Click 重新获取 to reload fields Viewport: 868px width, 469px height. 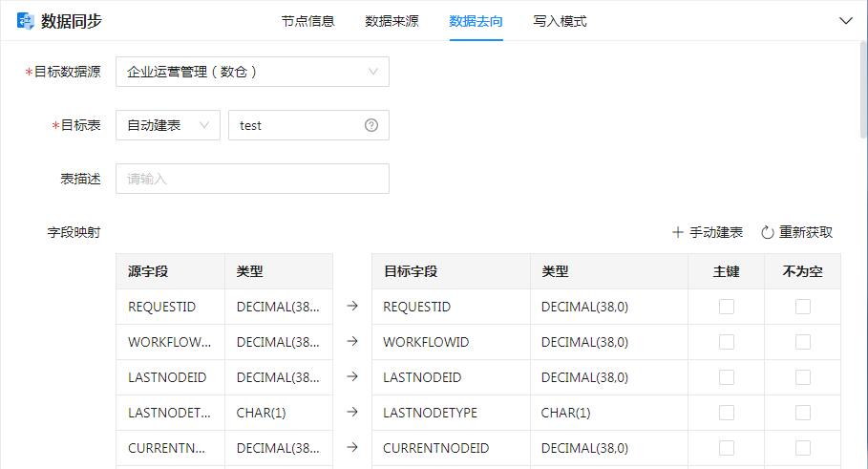(x=805, y=232)
